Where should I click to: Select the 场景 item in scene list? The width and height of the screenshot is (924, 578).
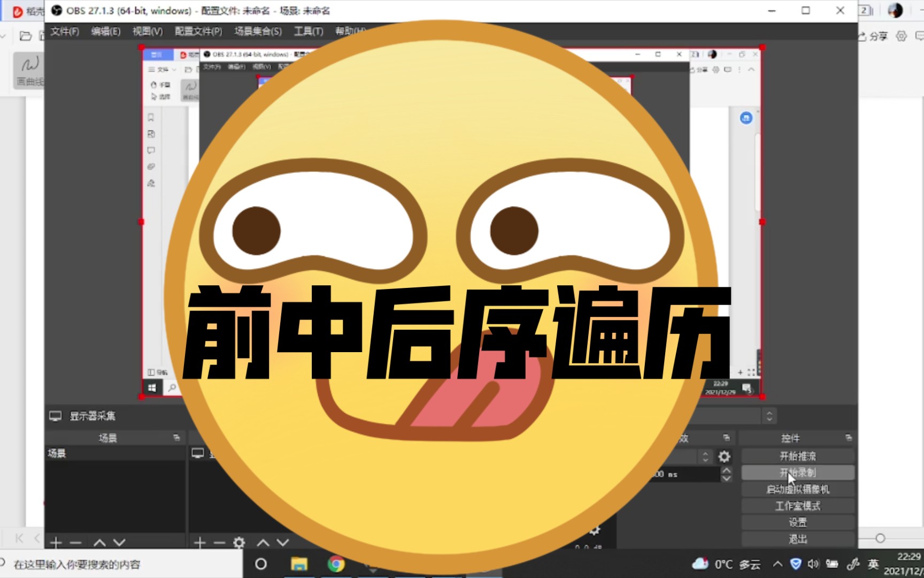[115, 453]
